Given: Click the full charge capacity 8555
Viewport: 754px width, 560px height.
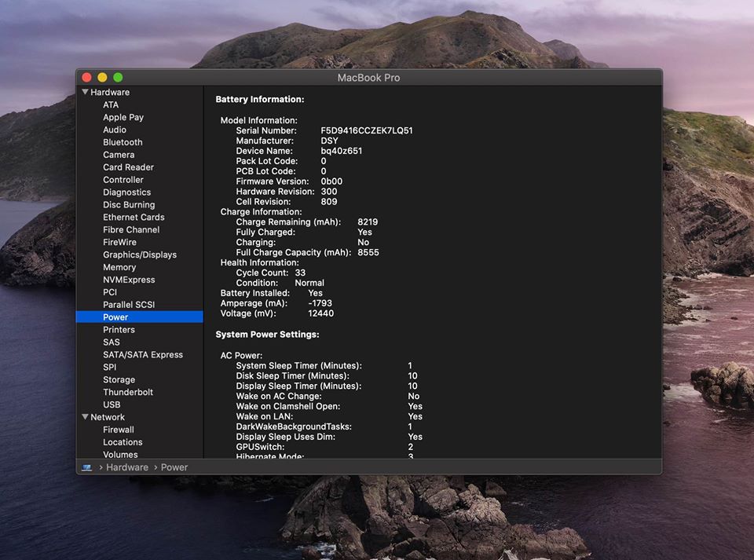Looking at the screenshot, I should (368, 252).
